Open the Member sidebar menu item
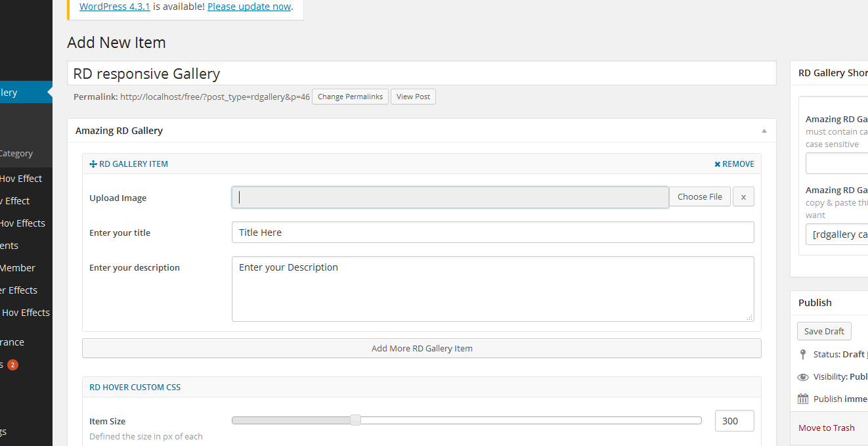The width and height of the screenshot is (868, 446). pos(18,268)
